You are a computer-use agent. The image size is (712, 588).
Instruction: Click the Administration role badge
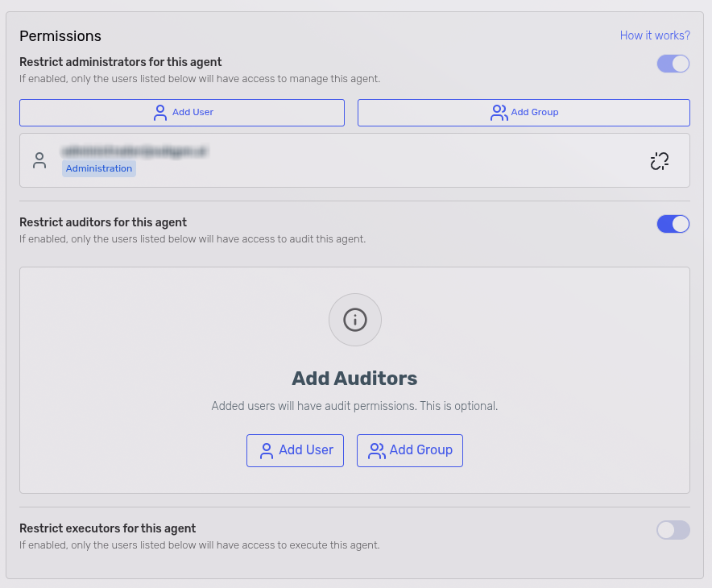point(98,168)
